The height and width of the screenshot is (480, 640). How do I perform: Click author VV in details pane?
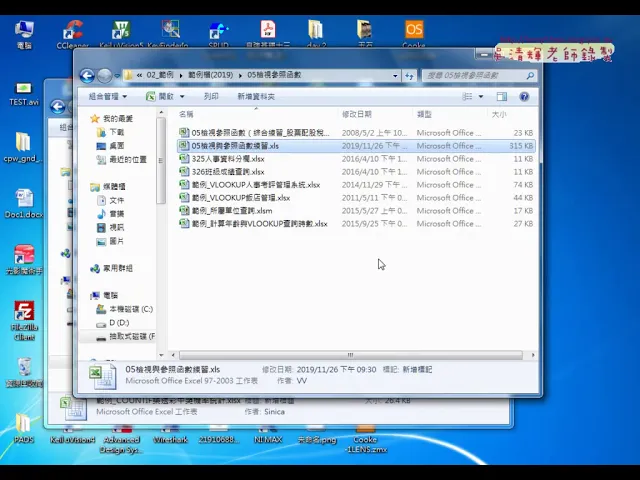pos(302,381)
